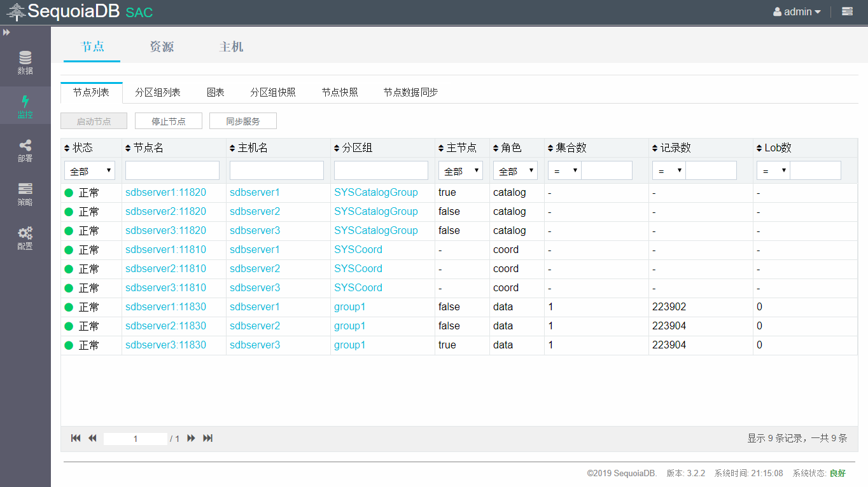Click the 良好 system status text

[838, 473]
